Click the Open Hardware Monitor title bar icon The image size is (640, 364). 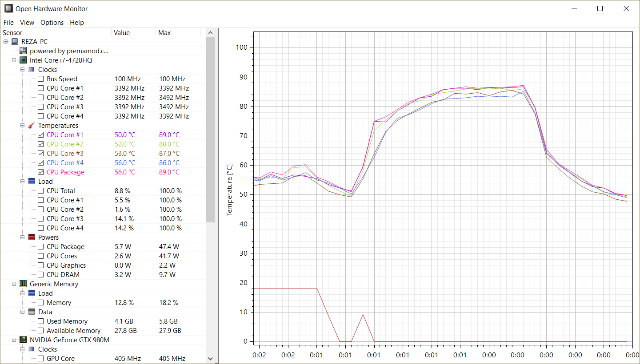tap(8, 8)
